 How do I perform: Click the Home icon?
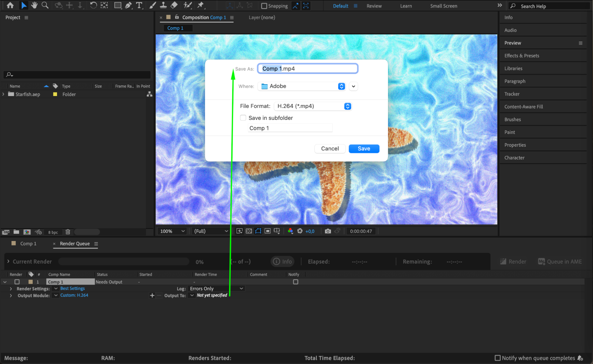click(10, 5)
